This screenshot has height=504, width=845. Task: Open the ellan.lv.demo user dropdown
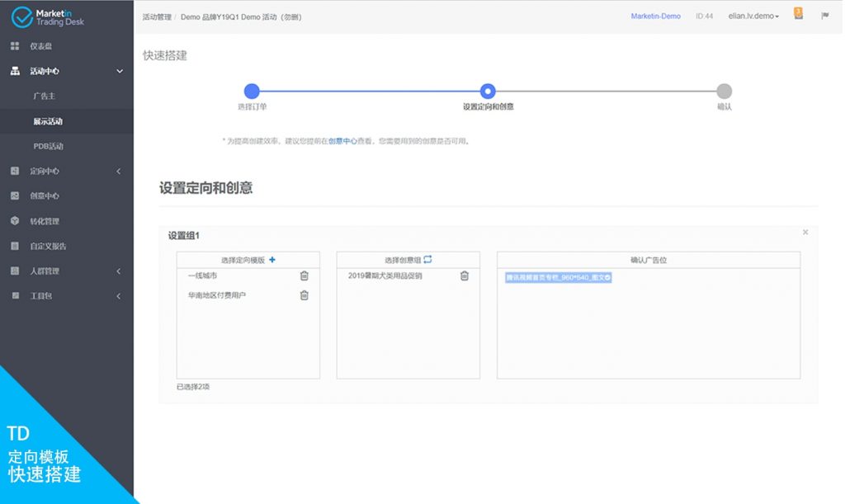753,16
